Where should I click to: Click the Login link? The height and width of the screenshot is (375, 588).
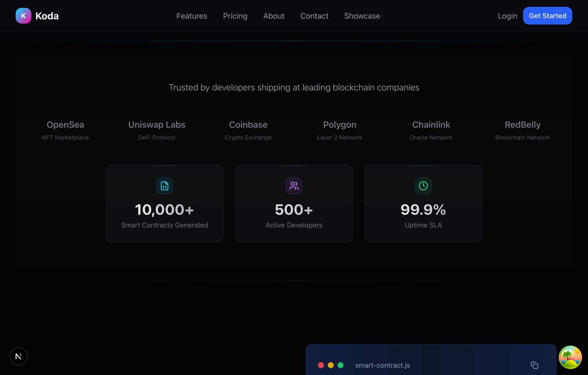pos(507,16)
